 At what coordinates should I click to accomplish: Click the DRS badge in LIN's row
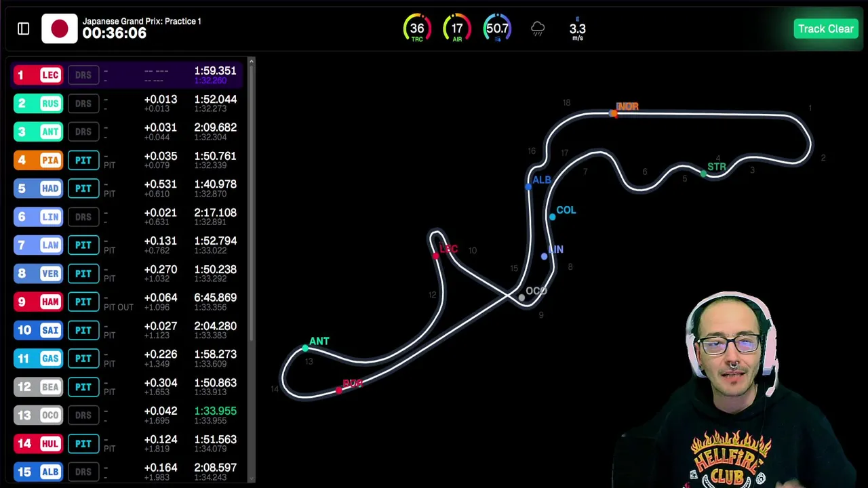coord(83,216)
